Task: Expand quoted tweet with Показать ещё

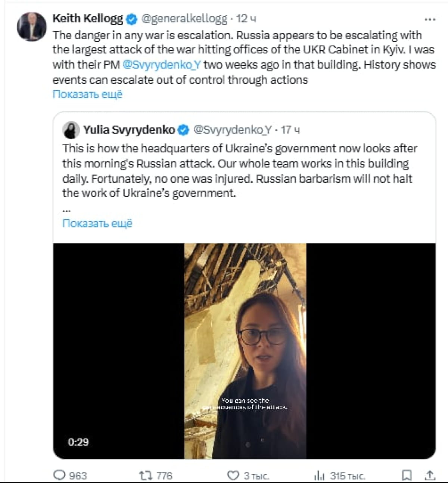Action: point(97,223)
